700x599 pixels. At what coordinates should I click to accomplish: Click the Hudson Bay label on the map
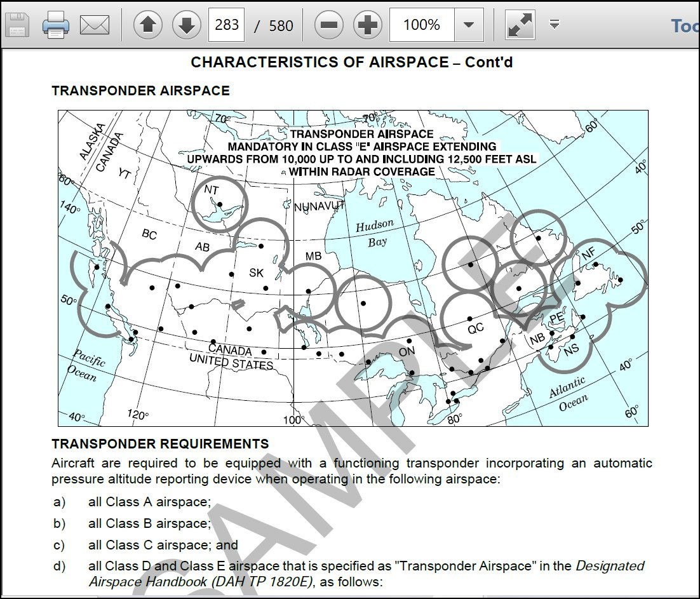[375, 234]
